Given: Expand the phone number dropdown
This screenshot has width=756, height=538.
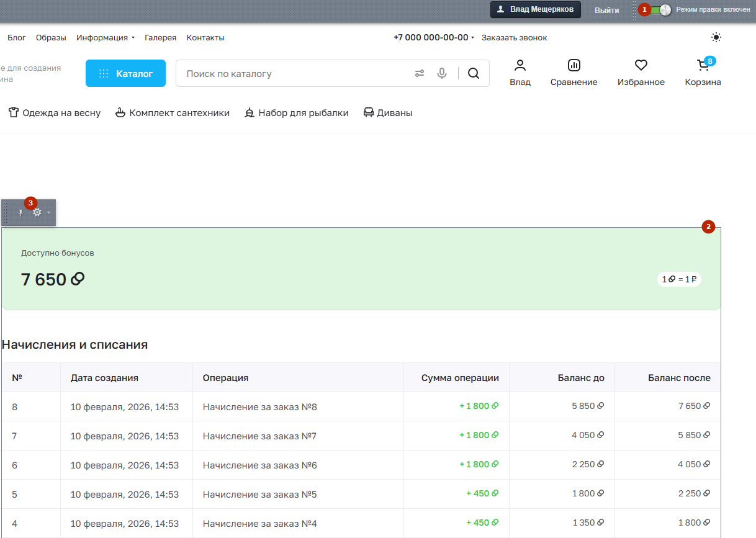Looking at the screenshot, I should 472,38.
